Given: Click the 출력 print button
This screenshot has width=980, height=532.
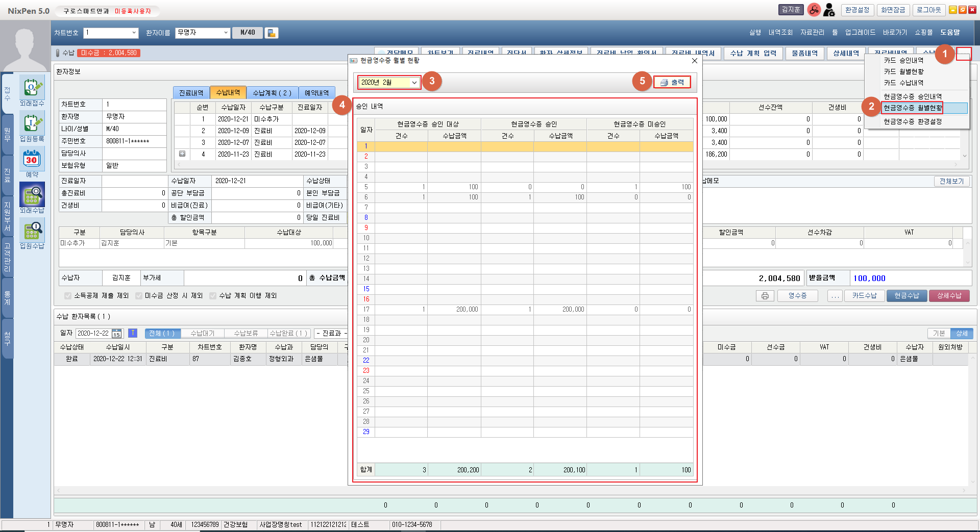Looking at the screenshot, I should point(672,83).
